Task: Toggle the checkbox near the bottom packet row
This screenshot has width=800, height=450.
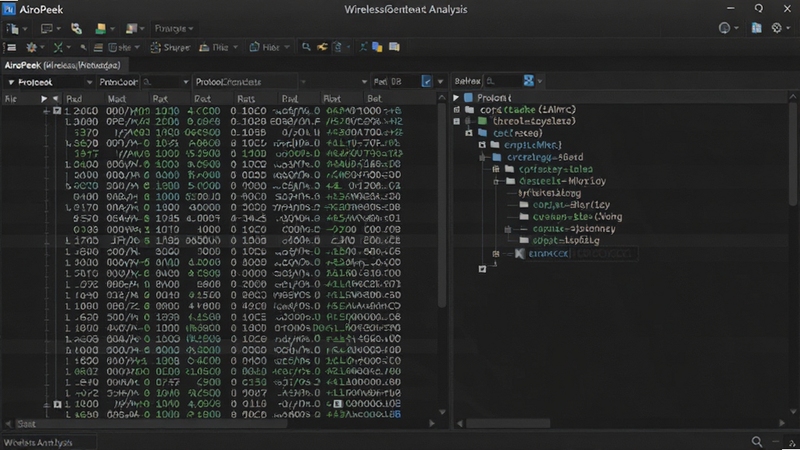Action: (x=57, y=405)
